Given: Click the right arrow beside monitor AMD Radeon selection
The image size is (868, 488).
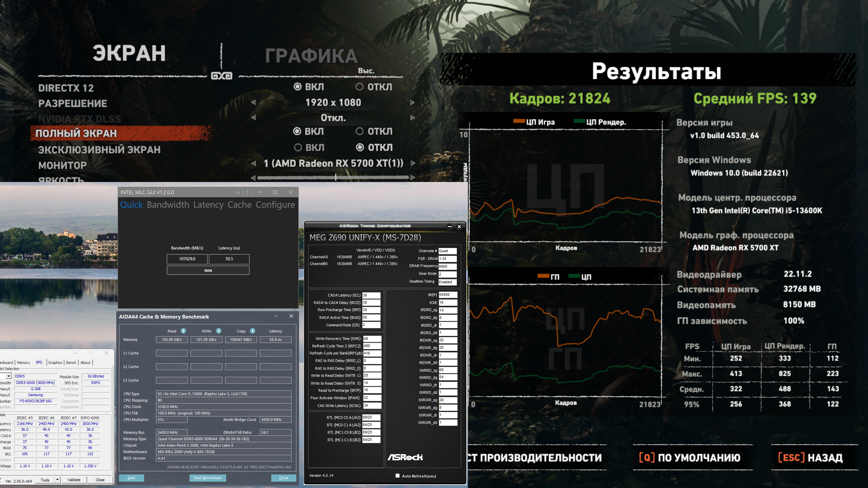Looking at the screenshot, I should coord(413,163).
